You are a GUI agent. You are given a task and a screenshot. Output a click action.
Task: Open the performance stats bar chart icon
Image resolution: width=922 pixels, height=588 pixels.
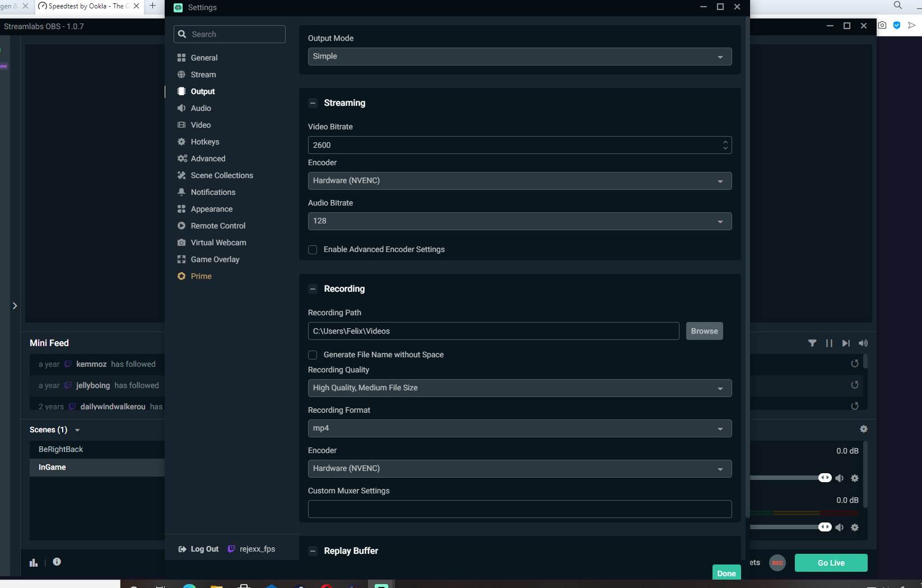[34, 562]
